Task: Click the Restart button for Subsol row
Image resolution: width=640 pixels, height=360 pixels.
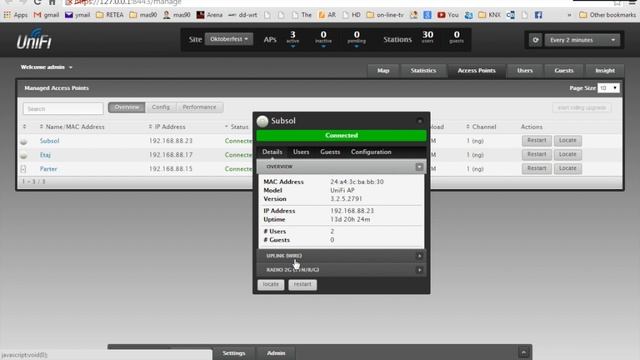Action: coord(536,140)
